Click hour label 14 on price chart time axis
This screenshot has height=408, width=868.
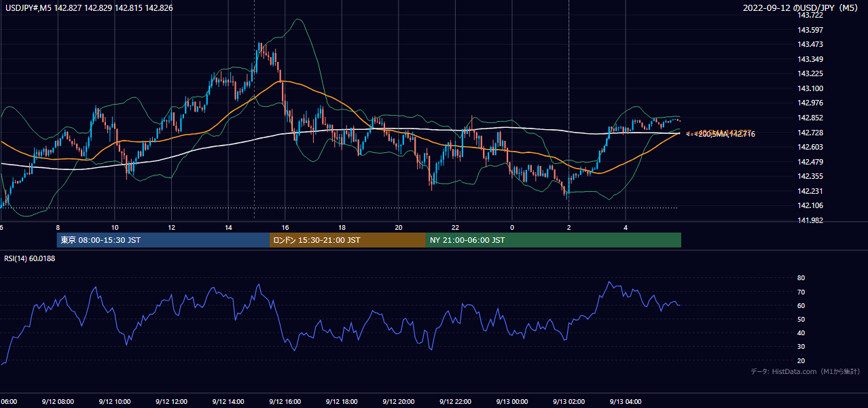(x=228, y=227)
